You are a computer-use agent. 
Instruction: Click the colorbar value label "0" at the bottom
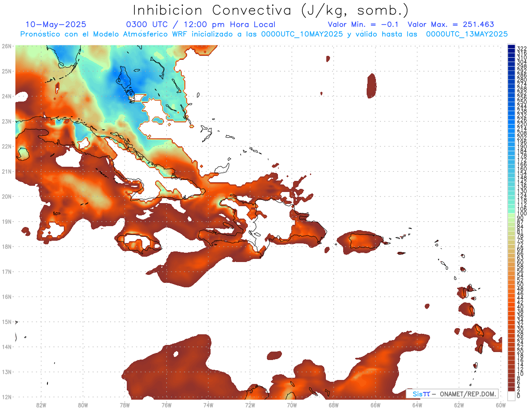pyautogui.click(x=519, y=396)
